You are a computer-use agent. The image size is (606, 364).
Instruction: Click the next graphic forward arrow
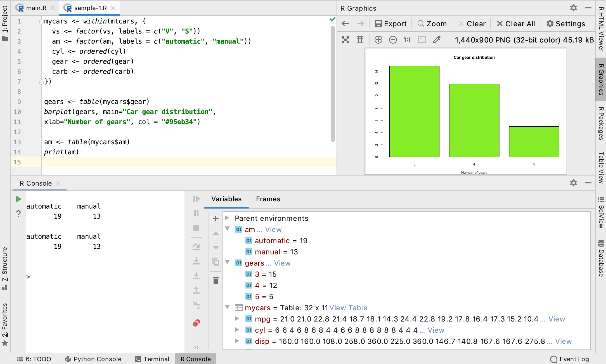360,23
